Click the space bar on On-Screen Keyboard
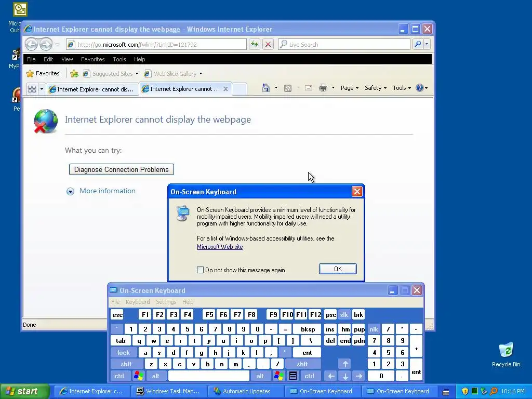This screenshot has width=532, height=399. tap(209, 376)
